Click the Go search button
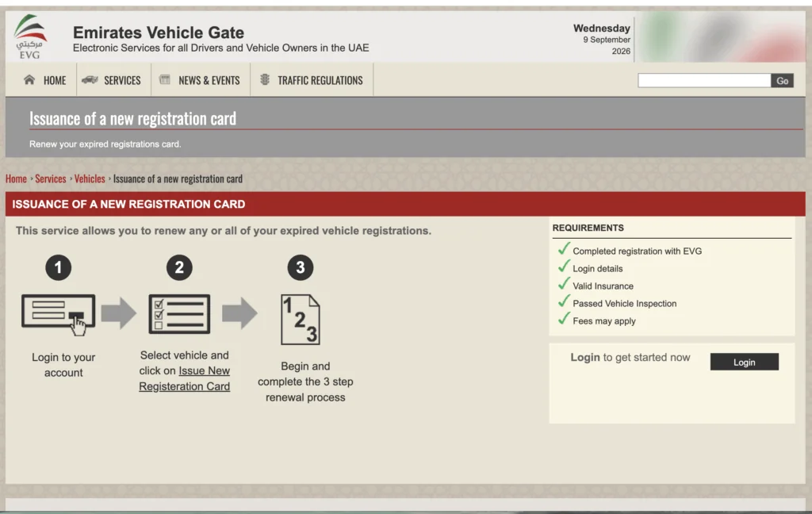This screenshot has height=514, width=812. [782, 80]
